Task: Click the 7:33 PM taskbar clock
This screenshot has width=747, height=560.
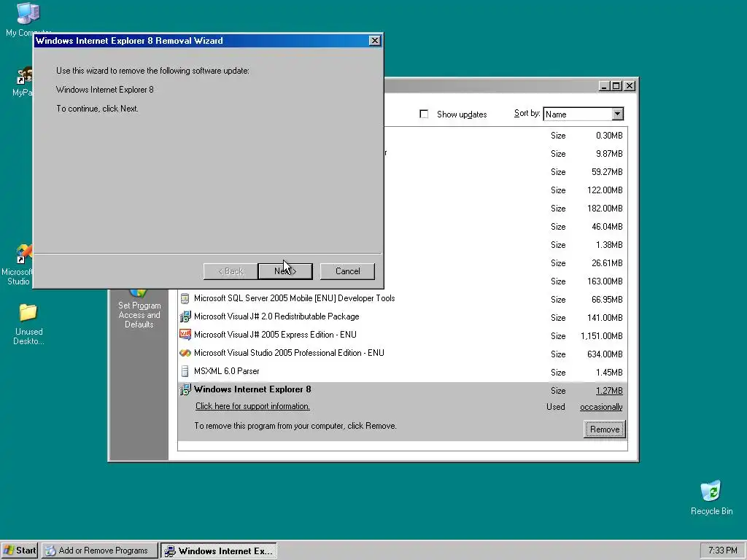Action: click(x=722, y=551)
